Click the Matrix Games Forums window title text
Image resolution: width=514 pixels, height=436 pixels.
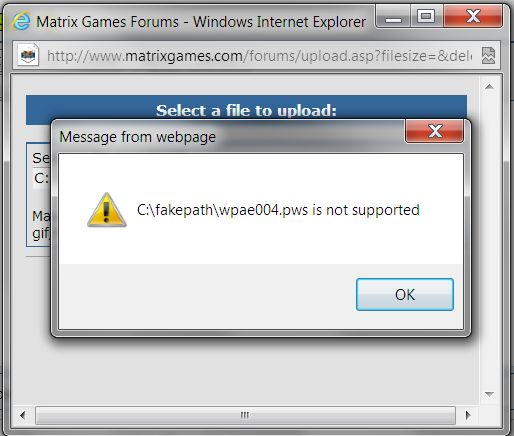(201, 22)
